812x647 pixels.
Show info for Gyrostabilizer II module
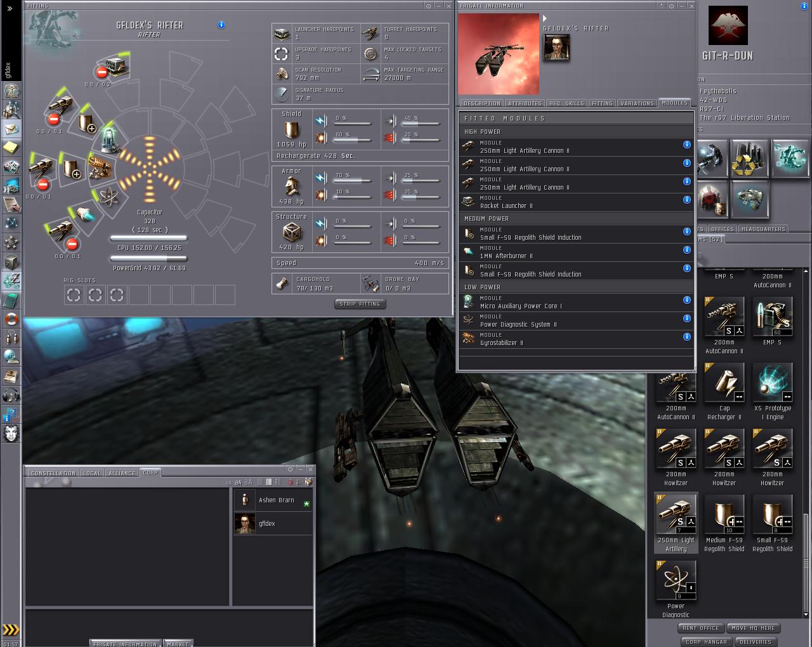point(686,337)
